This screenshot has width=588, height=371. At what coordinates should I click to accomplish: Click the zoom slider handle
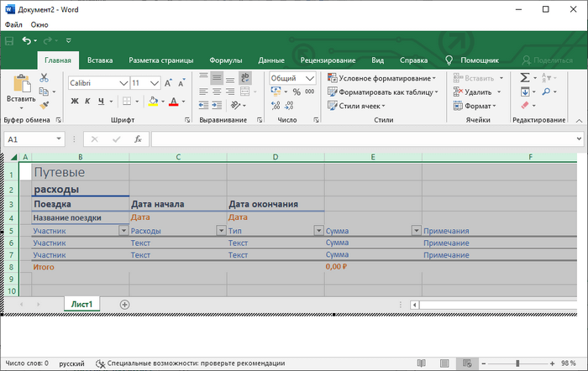(517, 363)
